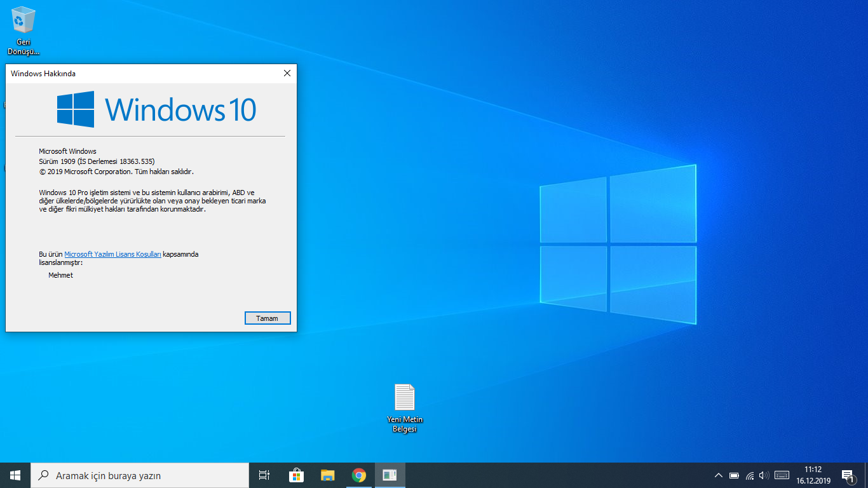
Task: Open the Action Center notifications icon
Action: click(x=848, y=475)
